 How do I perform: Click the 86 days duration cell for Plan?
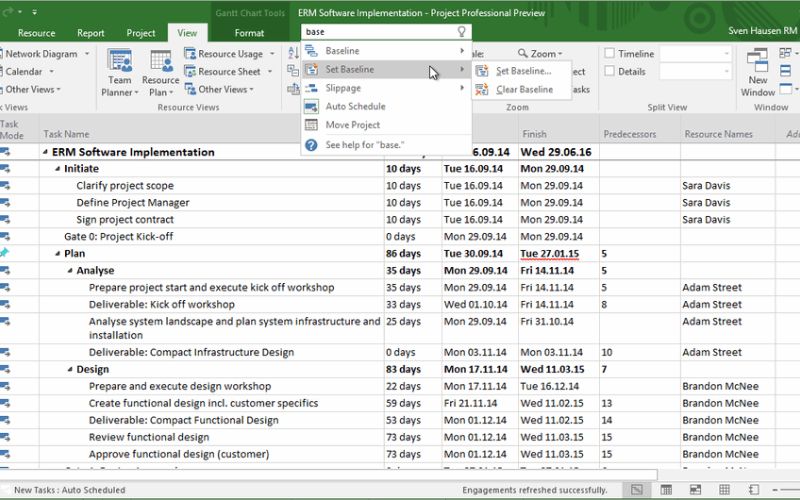click(413, 254)
